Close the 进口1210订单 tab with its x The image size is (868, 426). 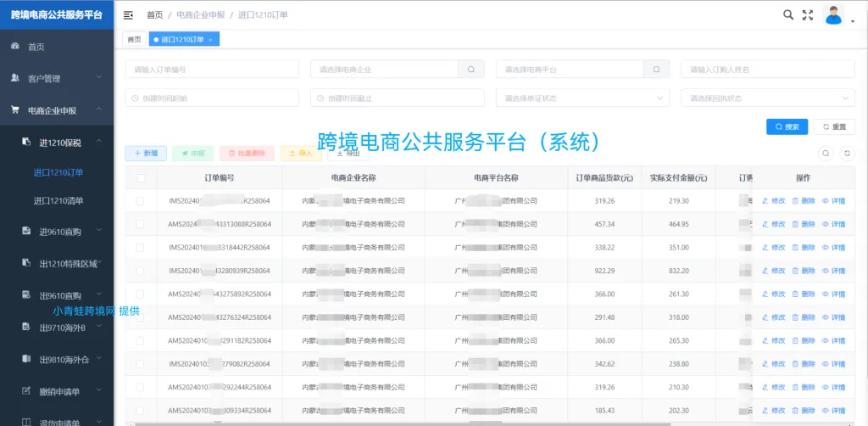click(x=210, y=40)
